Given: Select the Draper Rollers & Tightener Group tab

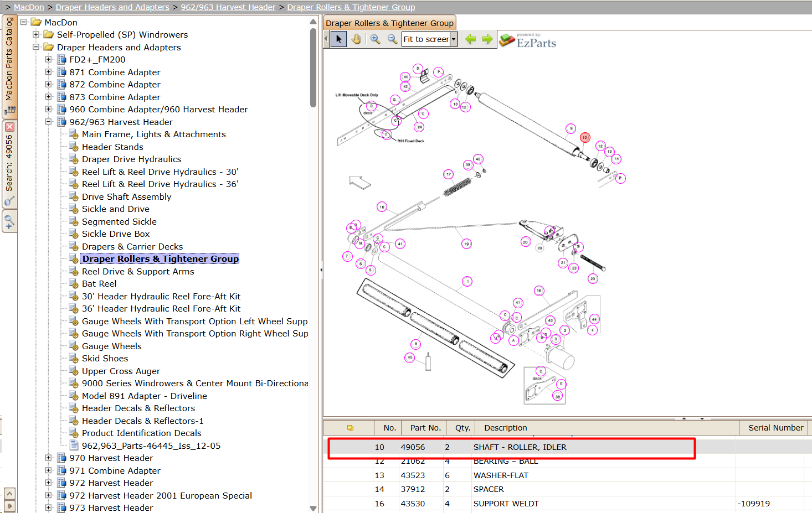Looking at the screenshot, I should pyautogui.click(x=390, y=23).
